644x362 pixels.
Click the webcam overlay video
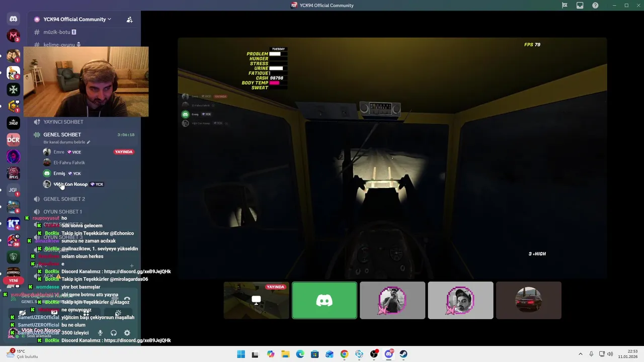coord(86,82)
